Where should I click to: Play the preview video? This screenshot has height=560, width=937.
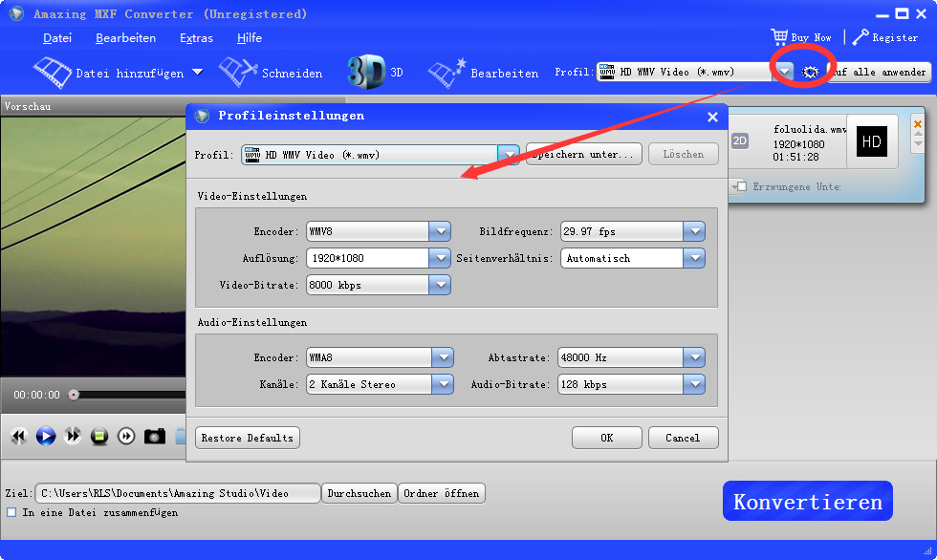pos(46,436)
